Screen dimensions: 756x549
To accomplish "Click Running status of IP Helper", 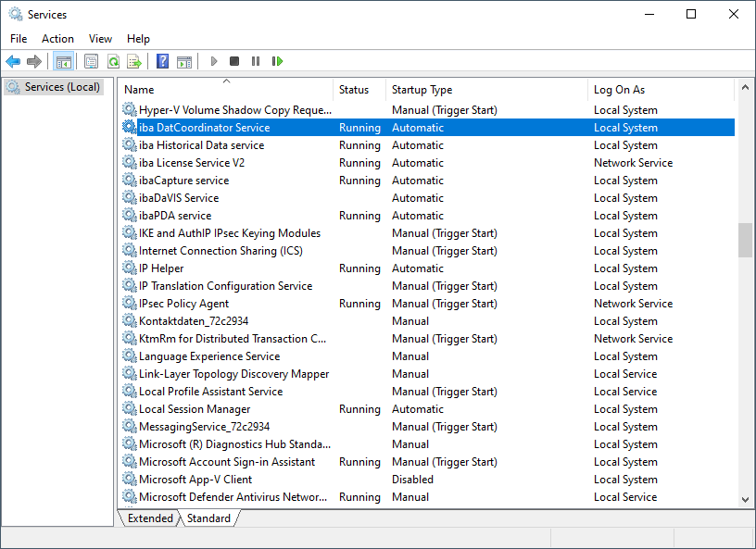I will 359,268.
